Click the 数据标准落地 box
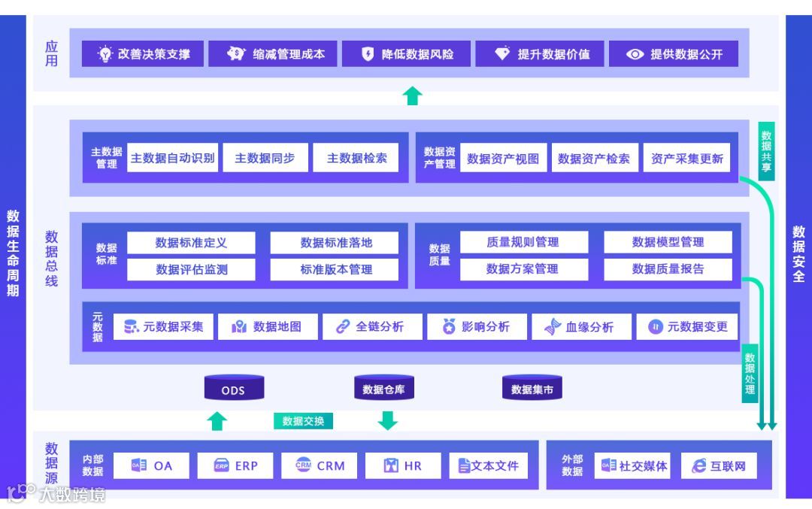Image resolution: width=812 pixels, height=509 pixels. [335, 242]
